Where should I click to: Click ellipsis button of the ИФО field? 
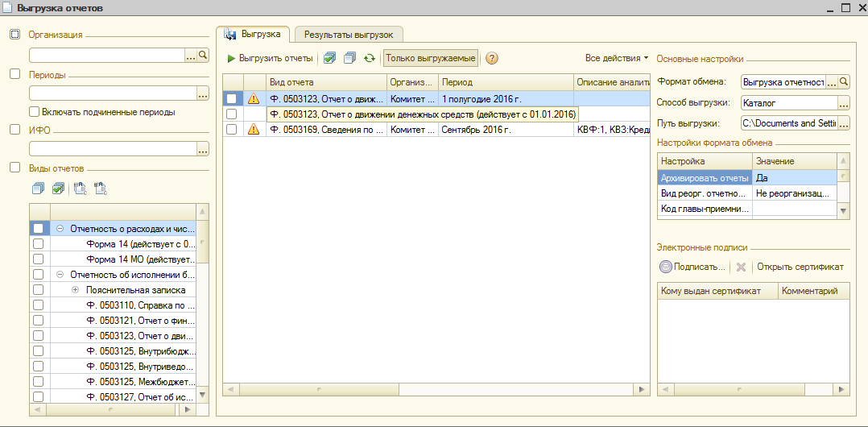click(203, 148)
